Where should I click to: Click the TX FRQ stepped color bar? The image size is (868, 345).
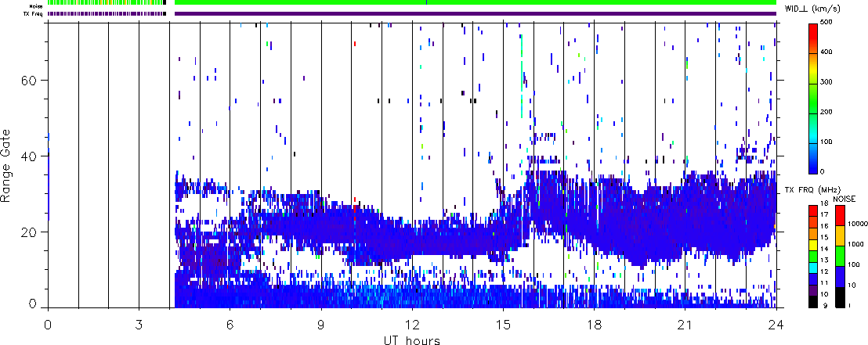(813, 256)
